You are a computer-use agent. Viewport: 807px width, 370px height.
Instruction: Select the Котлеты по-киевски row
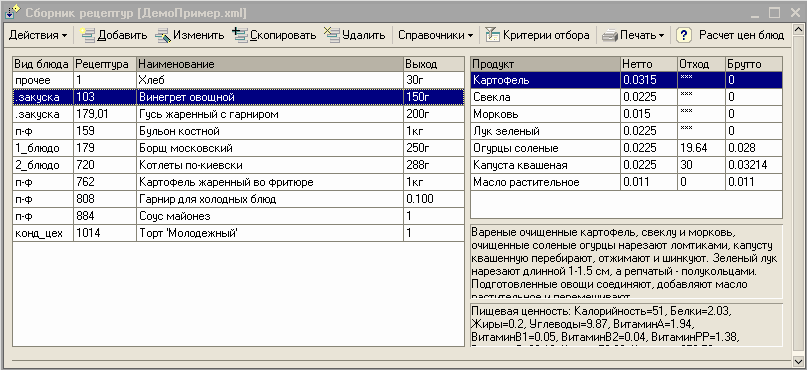coord(238,165)
